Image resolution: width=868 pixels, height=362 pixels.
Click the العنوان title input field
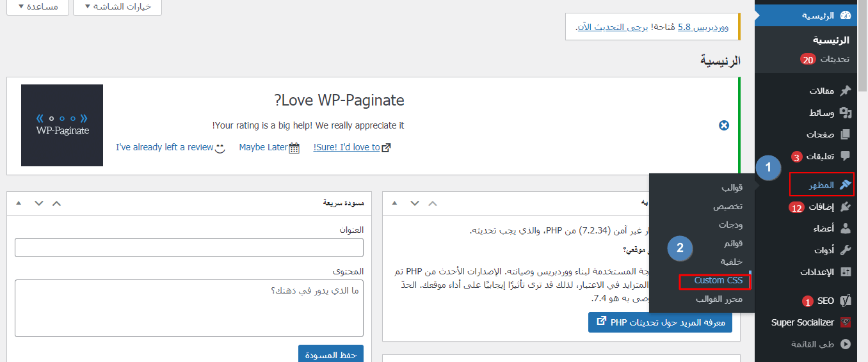[x=189, y=248]
